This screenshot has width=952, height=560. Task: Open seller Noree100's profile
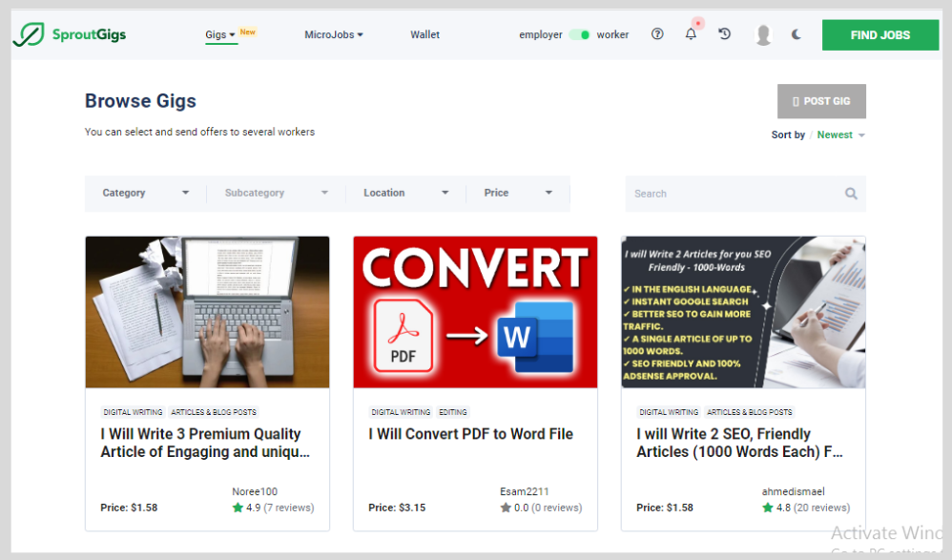coord(255,491)
